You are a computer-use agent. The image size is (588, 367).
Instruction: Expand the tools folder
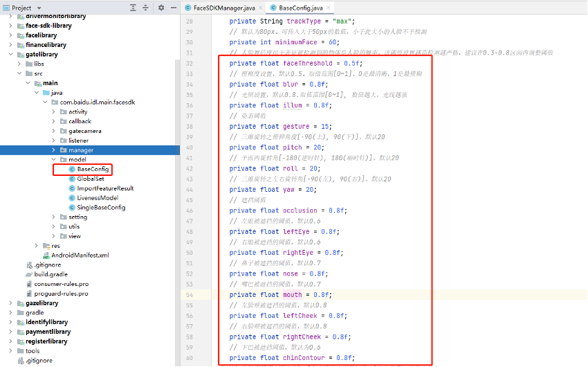click(x=10, y=351)
